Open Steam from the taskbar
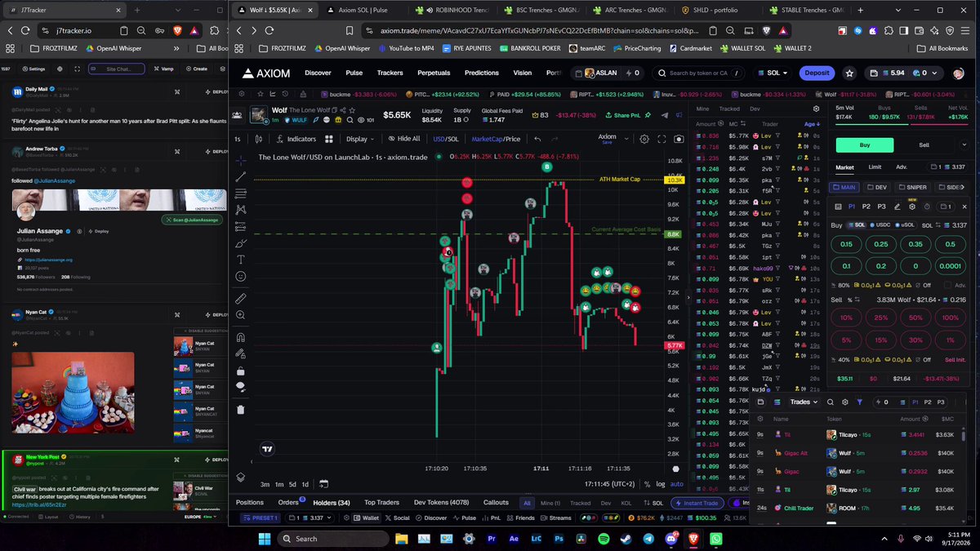The height and width of the screenshot is (551, 980). click(x=626, y=539)
